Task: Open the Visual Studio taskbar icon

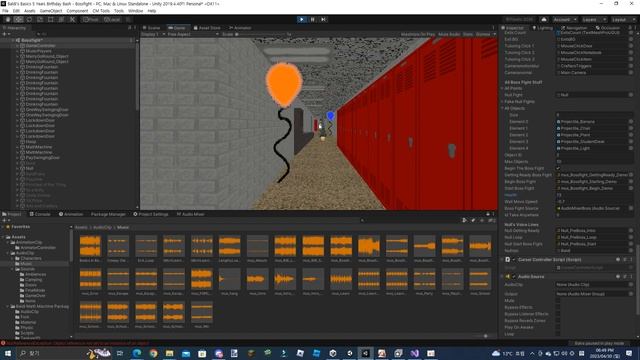Action: coord(415,353)
